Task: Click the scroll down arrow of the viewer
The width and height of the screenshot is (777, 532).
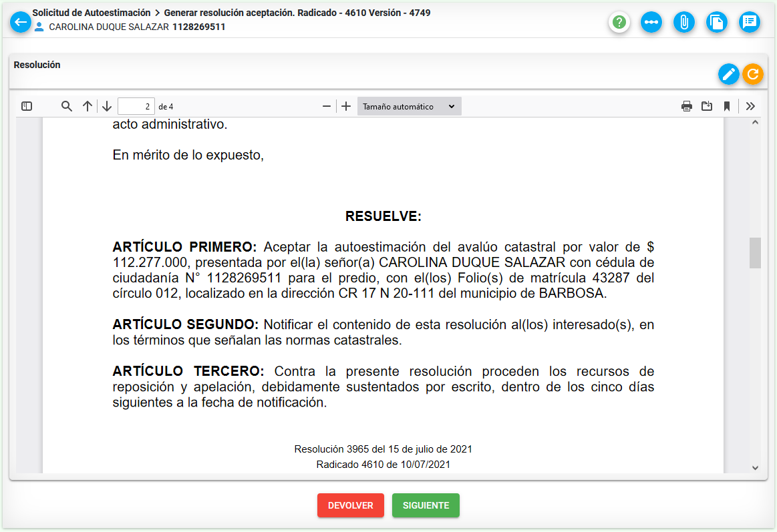Action: 755,468
